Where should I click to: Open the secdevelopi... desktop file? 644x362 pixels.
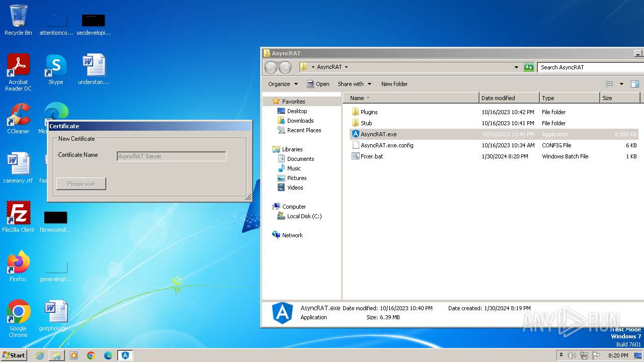[x=94, y=24]
